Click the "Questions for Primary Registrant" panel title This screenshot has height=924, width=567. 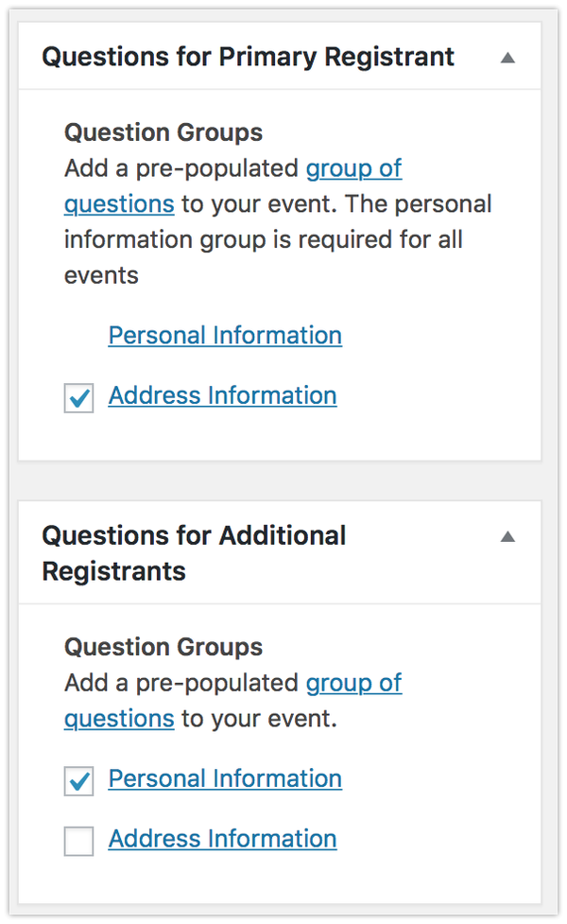pyautogui.click(x=248, y=57)
